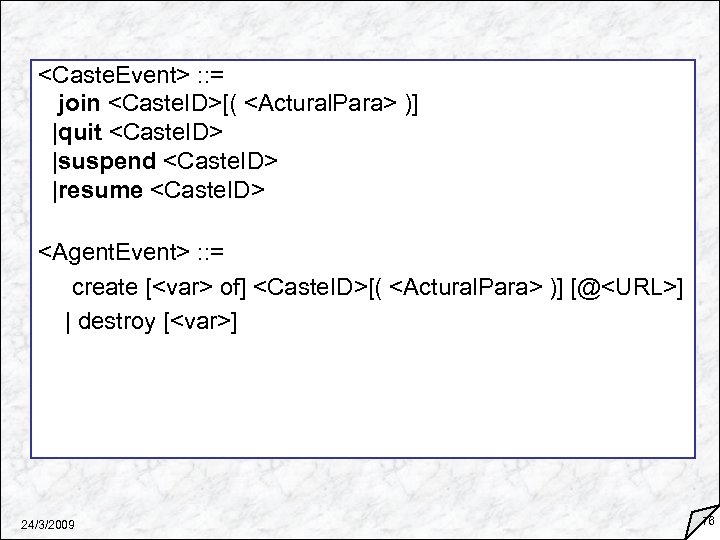Click the date 24/3/2009
The width and height of the screenshot is (720, 540).
[x=45, y=524]
